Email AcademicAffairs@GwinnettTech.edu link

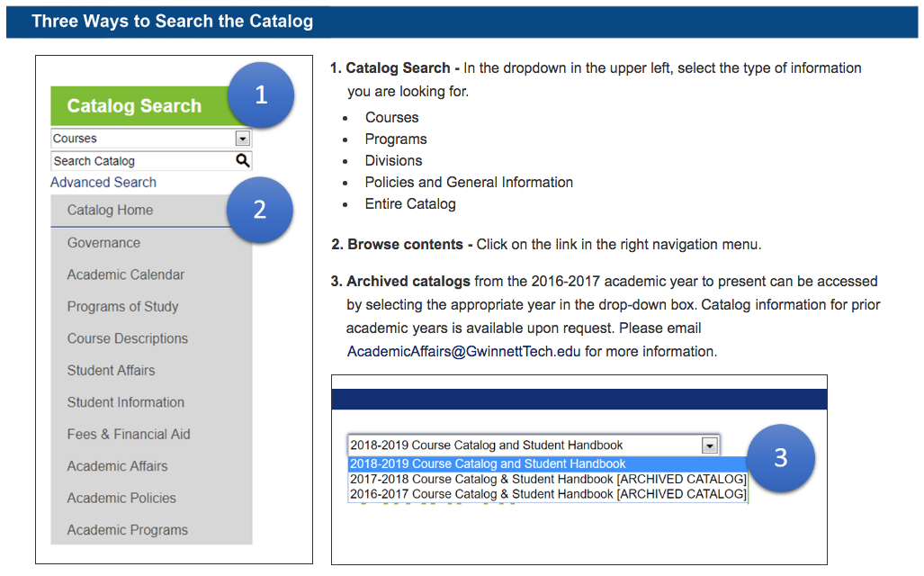[463, 352]
